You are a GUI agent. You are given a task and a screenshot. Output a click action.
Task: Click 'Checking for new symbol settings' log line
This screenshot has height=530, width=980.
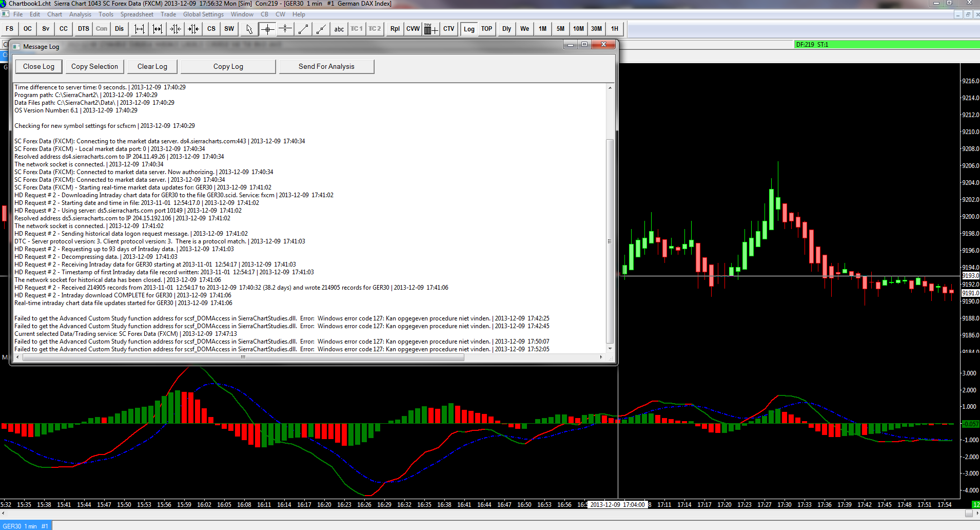pos(105,126)
